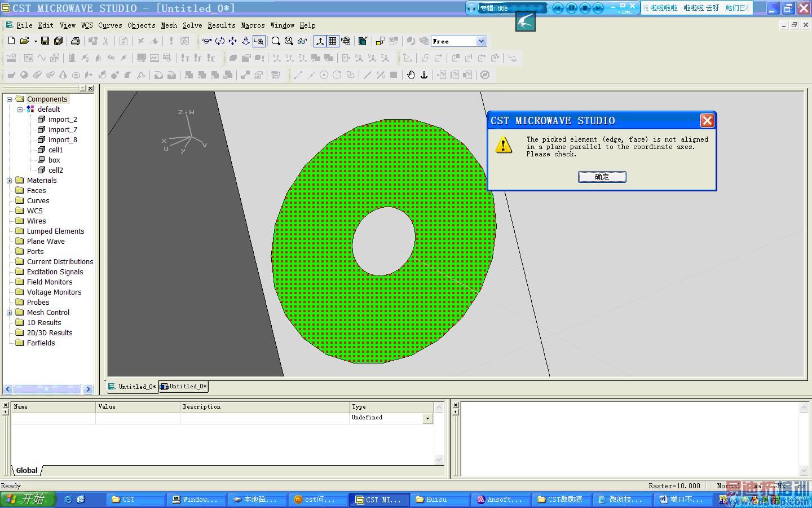Screen dimensions: 812x508
Task: Expand the Mesh Control folder
Action: pyautogui.click(x=9, y=313)
